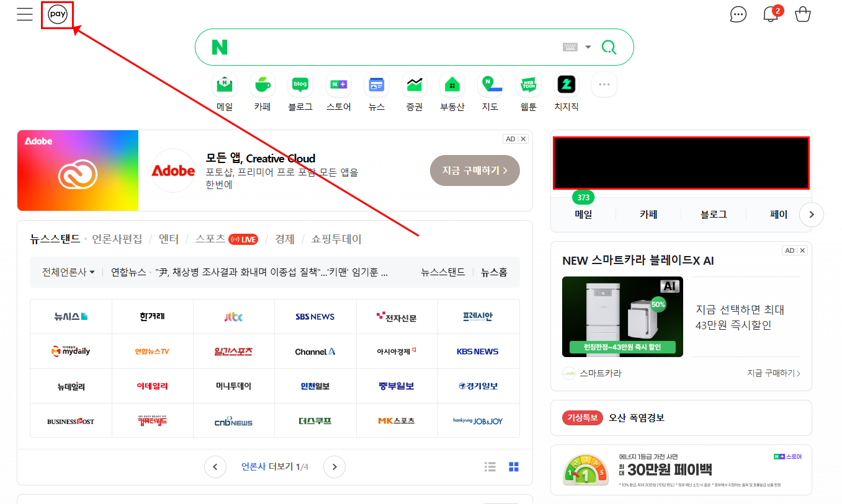Expand the 전체언론사 dropdown
Screen dimensions: 842x504
pos(68,272)
